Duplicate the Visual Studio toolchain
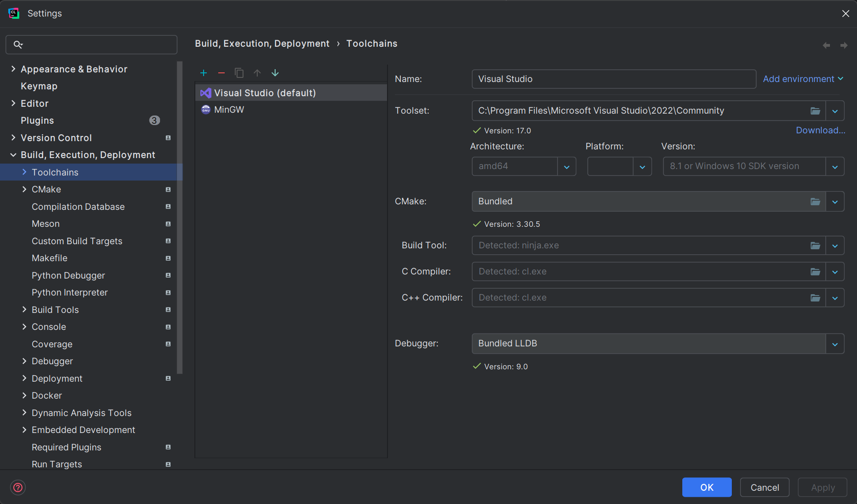Screen dimensions: 857x504 (x=239, y=73)
